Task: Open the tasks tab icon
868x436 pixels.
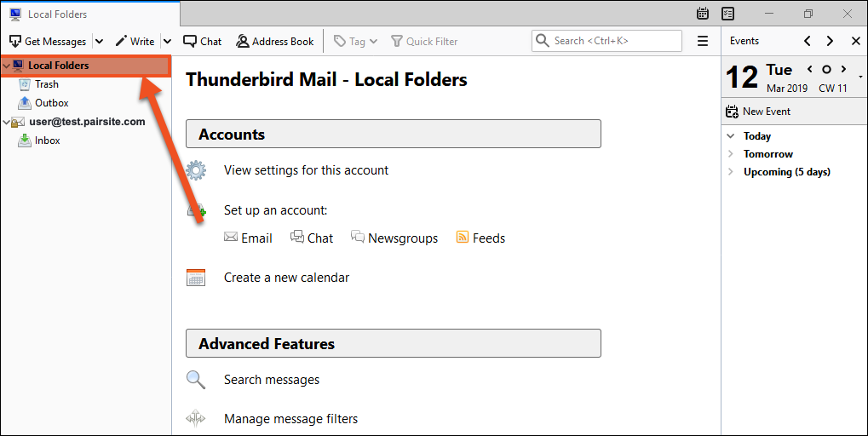Action: point(728,14)
